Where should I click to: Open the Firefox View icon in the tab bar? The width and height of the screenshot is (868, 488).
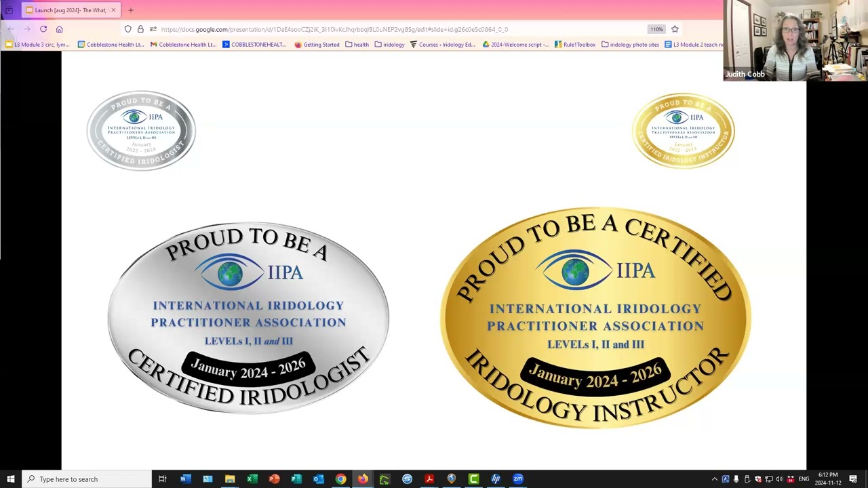click(9, 10)
